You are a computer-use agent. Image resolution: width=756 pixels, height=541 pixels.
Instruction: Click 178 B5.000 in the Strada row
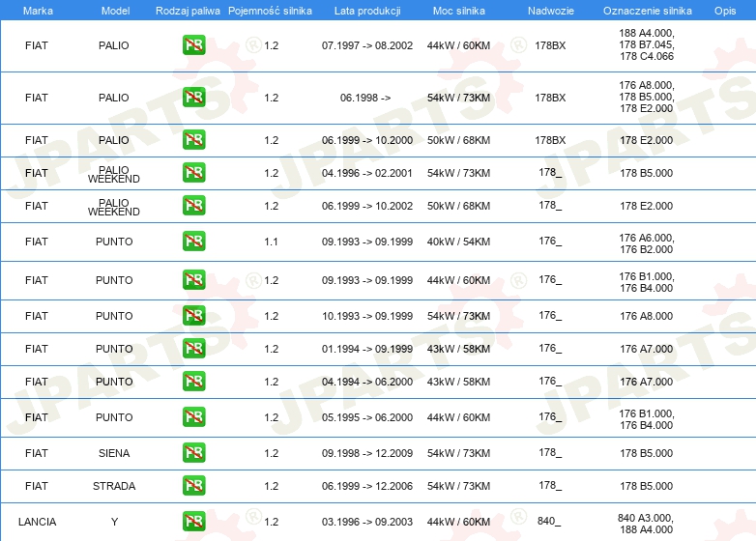click(647, 486)
